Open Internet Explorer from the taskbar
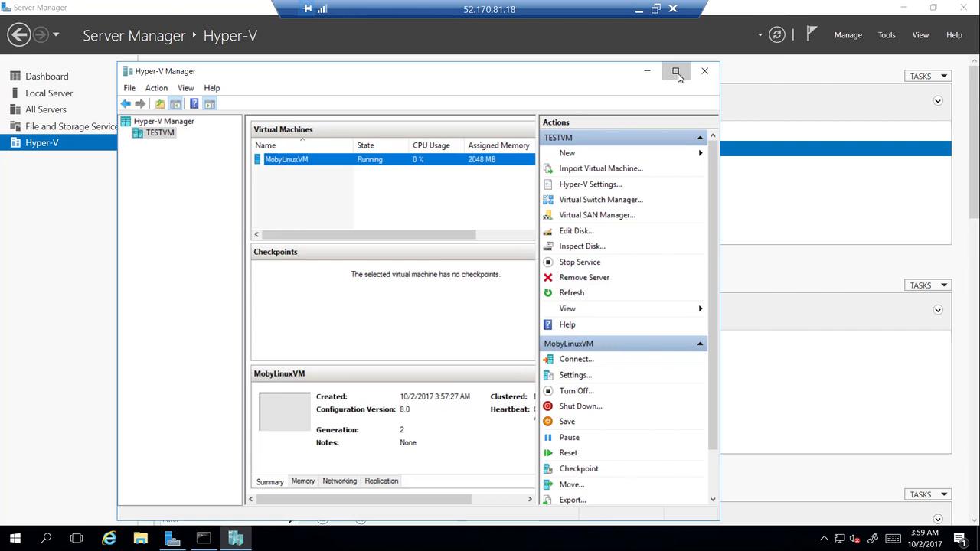The width and height of the screenshot is (980, 551). point(109,539)
